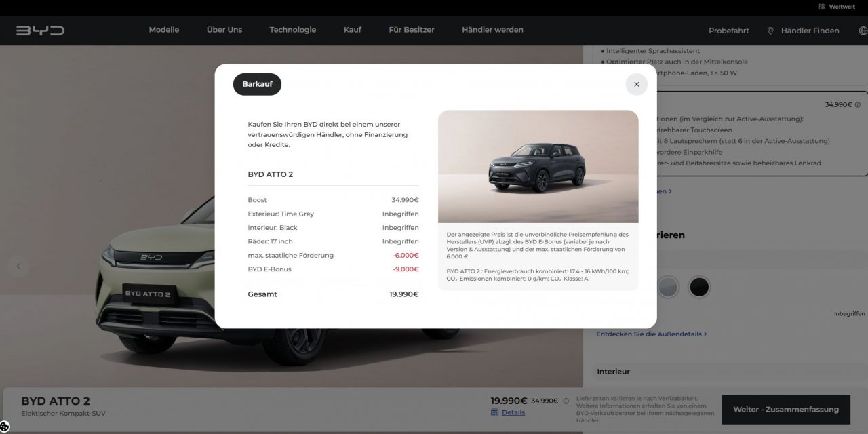Click info icon beside crossed-out price in bottom bar
868x434 pixels.
(566, 401)
